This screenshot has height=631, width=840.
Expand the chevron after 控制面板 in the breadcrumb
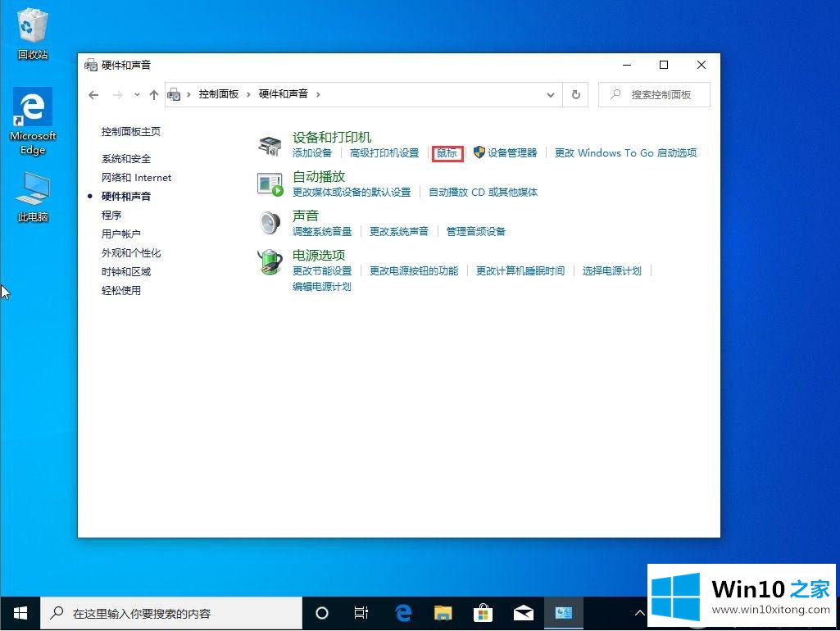248,95
